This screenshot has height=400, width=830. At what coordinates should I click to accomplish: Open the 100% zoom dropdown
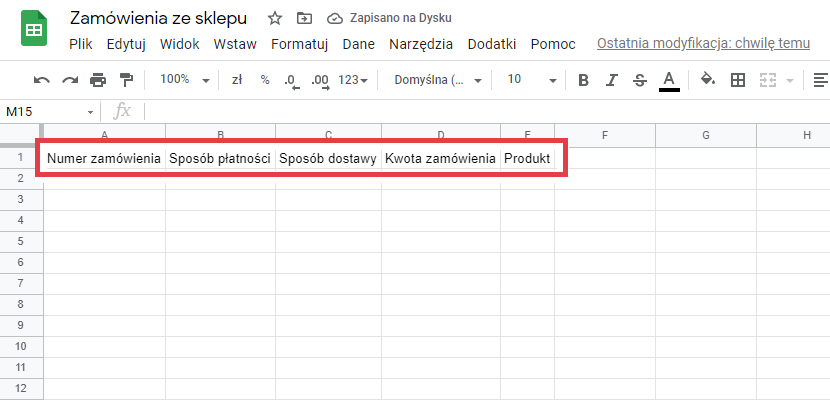coord(185,80)
